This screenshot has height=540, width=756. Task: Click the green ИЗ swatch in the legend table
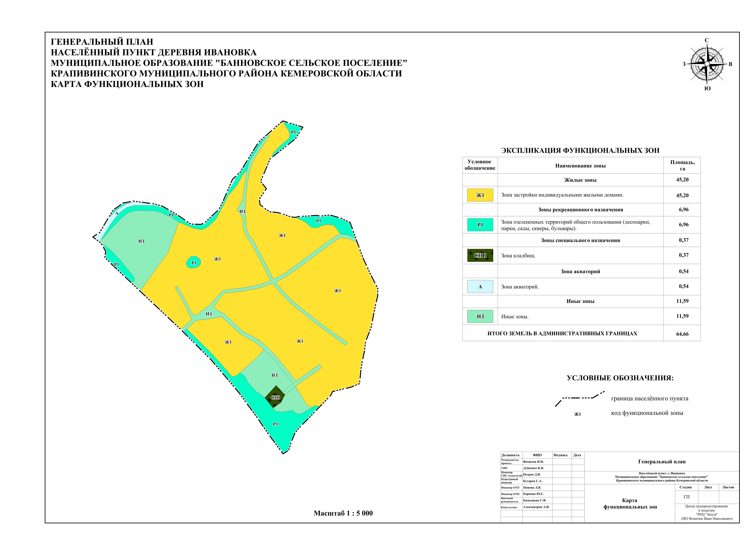coord(480,316)
